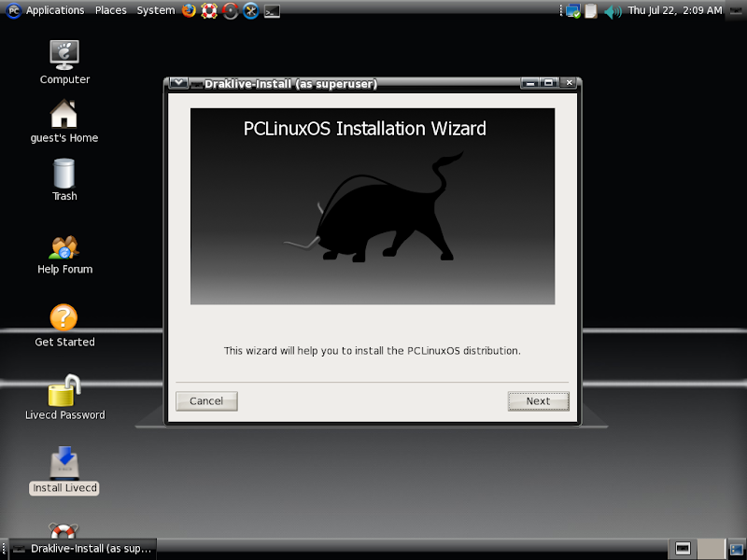
Task: Click the update notifier monitor tray icon
Action: (573, 11)
